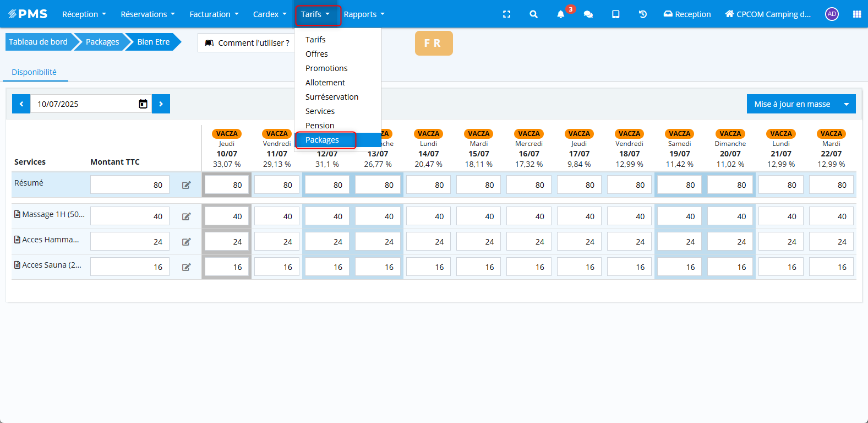Image resolution: width=868 pixels, height=423 pixels.
Task: Open the calendar date picker icon
Action: point(143,104)
